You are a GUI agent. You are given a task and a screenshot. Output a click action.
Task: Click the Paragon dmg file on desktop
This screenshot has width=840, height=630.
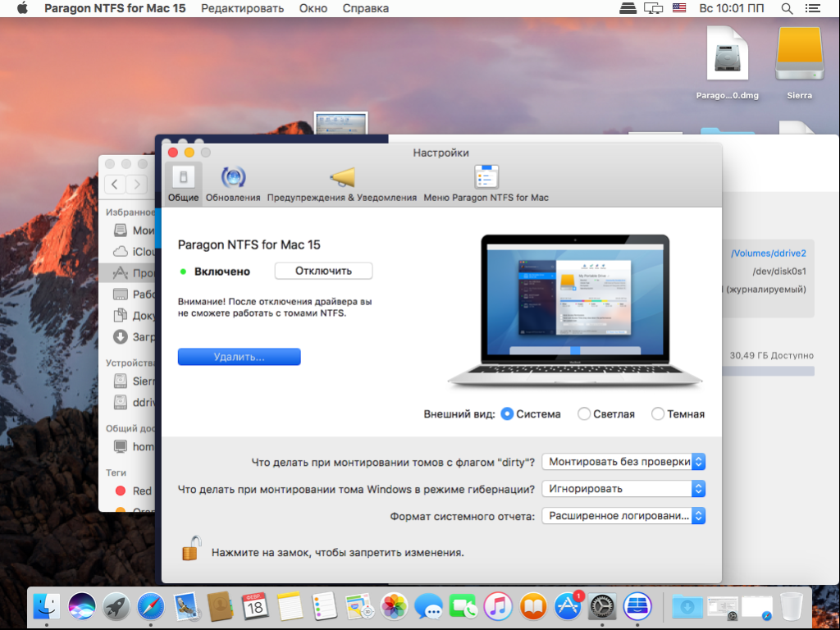[x=727, y=63]
